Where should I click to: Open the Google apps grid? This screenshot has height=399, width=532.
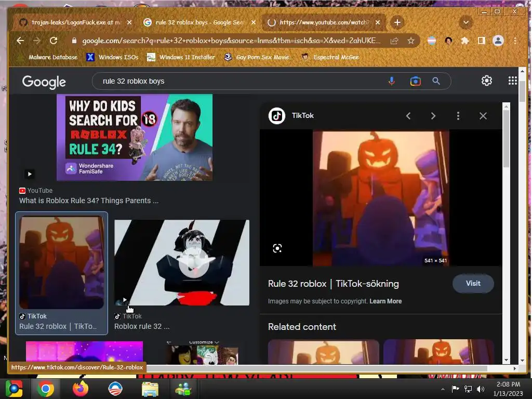coord(512,81)
